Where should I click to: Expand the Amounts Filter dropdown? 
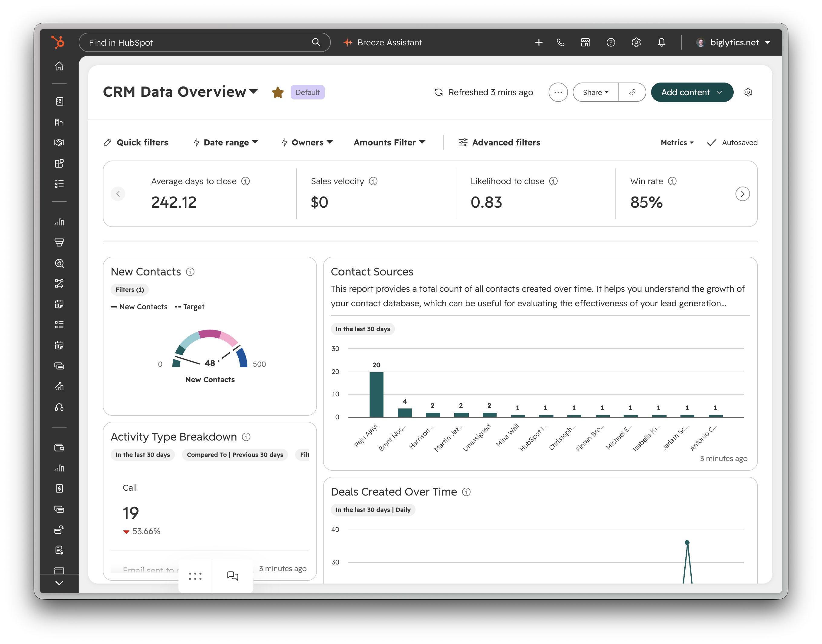click(x=389, y=142)
